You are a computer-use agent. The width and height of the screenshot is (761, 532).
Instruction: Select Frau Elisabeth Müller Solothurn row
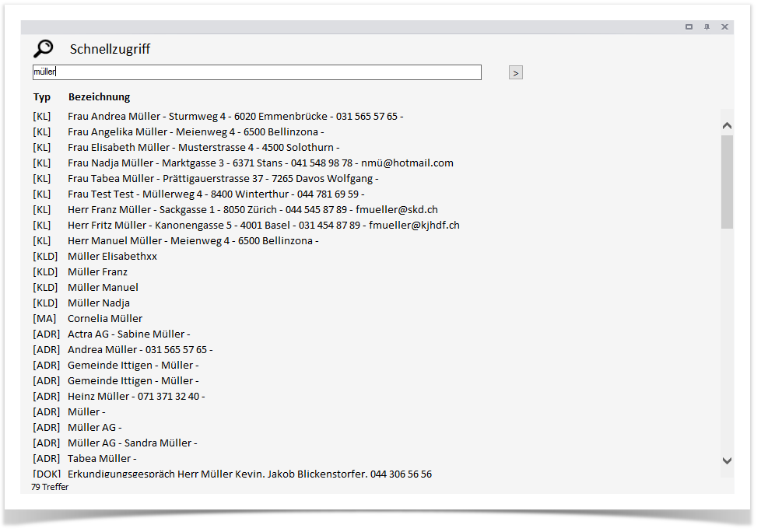(x=203, y=148)
